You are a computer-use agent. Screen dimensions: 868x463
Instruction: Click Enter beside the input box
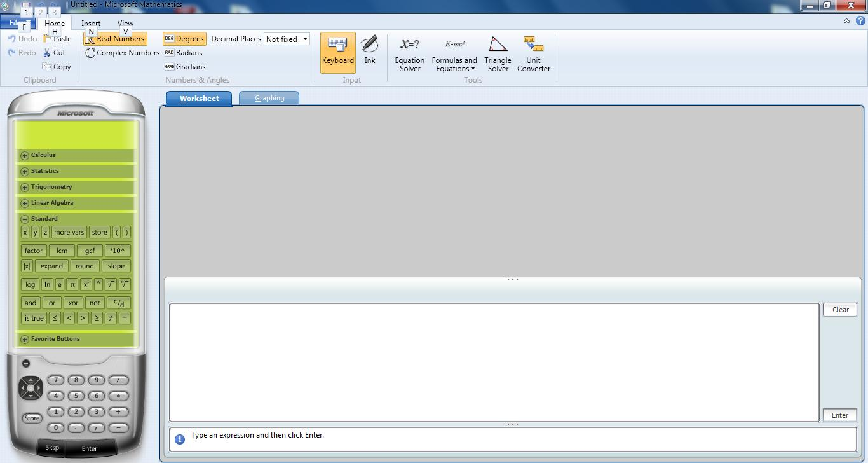click(x=840, y=415)
